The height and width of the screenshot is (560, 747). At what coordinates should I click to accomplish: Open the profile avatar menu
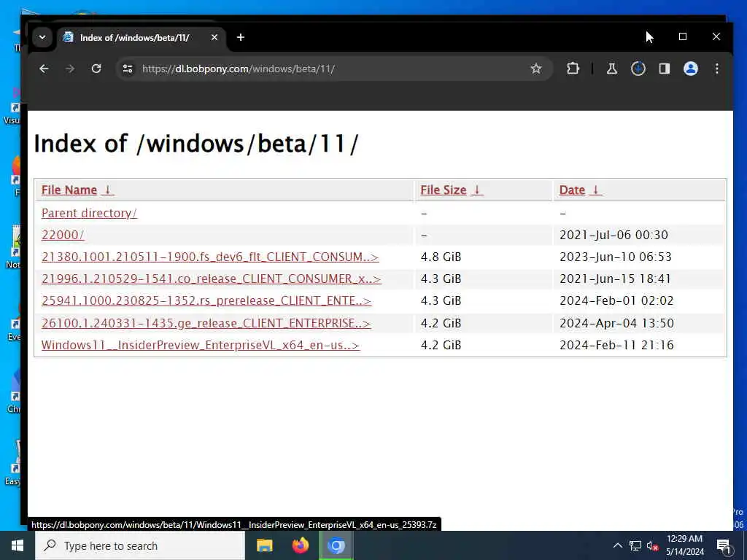point(690,69)
